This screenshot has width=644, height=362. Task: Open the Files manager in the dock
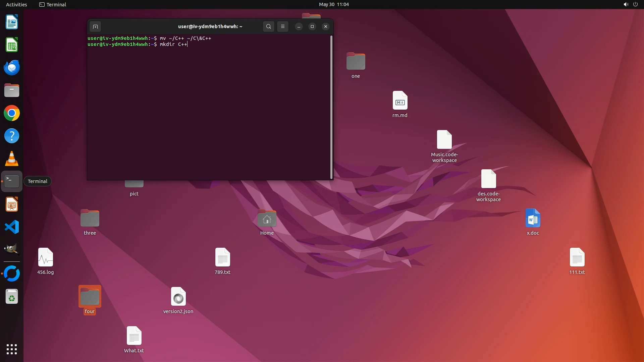pyautogui.click(x=12, y=90)
